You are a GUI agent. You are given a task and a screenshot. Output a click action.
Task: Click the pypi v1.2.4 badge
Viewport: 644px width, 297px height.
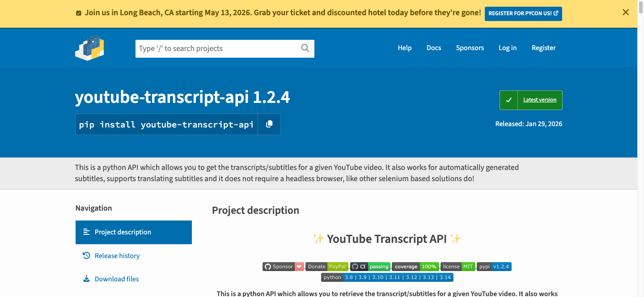494,267
